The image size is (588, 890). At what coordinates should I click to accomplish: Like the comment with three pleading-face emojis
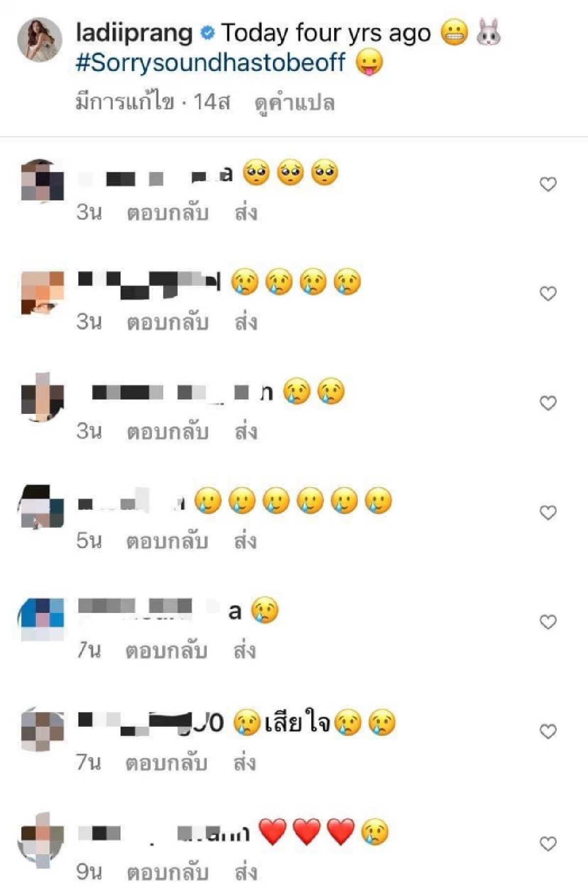pyautogui.click(x=548, y=184)
